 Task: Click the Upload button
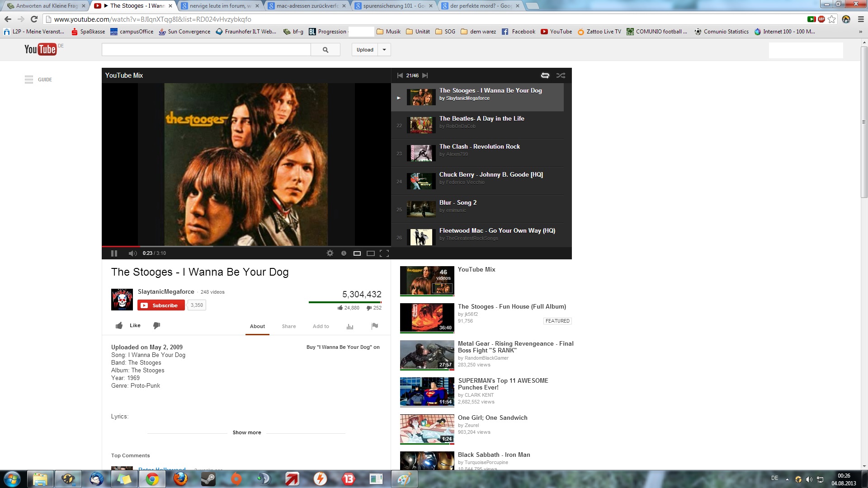pyautogui.click(x=365, y=50)
